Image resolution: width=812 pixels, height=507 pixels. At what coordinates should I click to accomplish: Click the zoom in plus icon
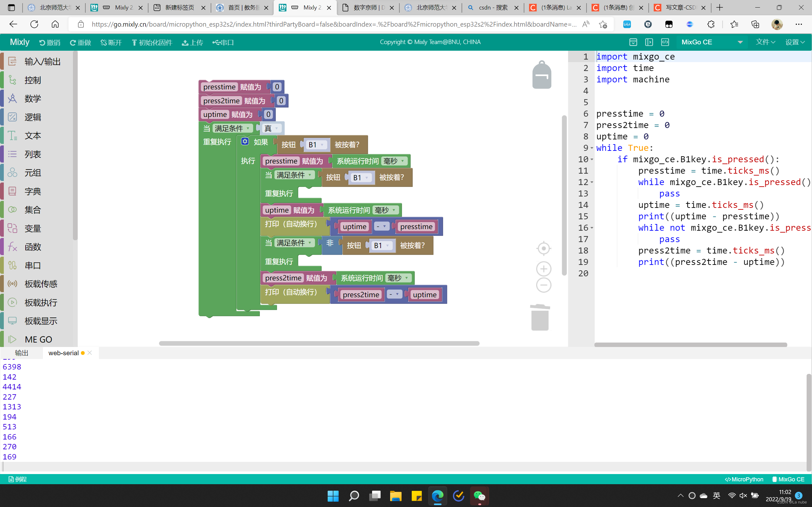point(544,269)
